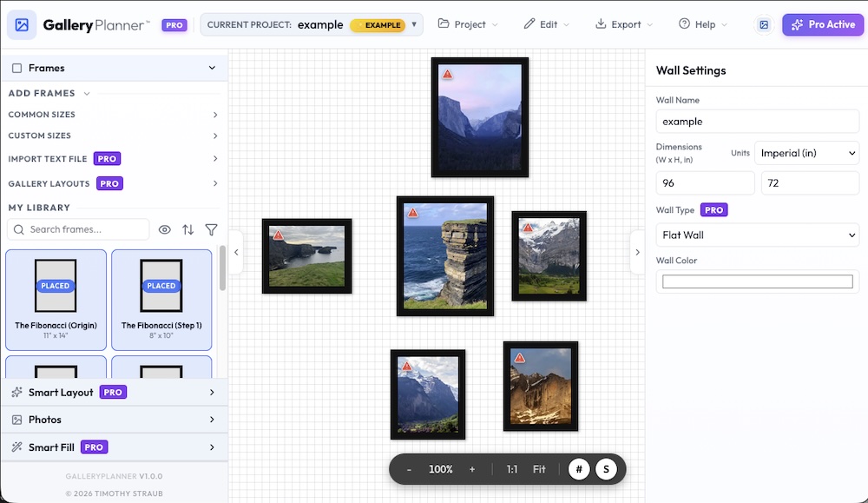Viewport: 868px width, 503px height.
Task: Click the Fit zoom button
Action: [539, 468]
